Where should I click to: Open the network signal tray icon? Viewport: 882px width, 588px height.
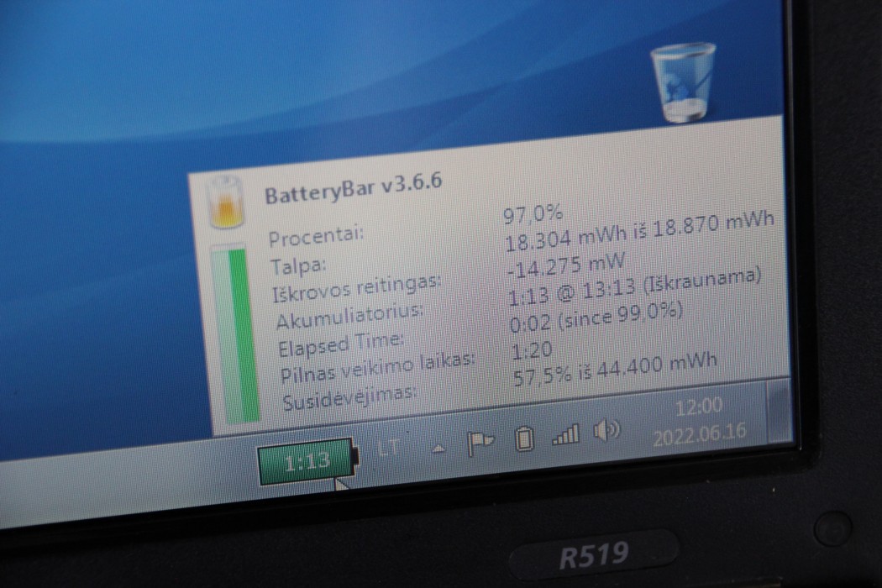click(x=565, y=434)
